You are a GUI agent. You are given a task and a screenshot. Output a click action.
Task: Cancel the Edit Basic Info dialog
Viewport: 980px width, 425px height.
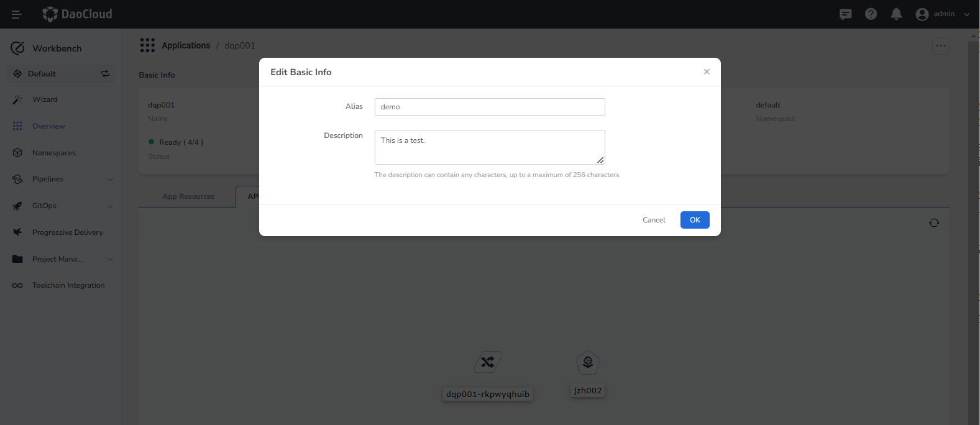[654, 220]
